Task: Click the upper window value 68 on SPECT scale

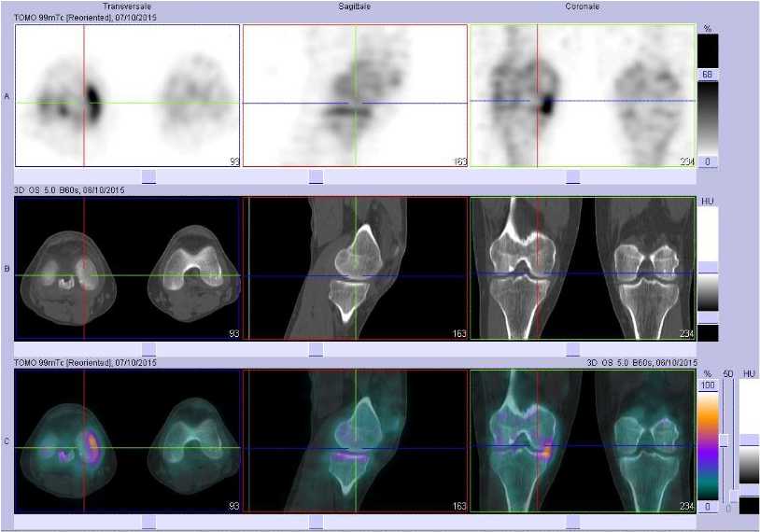Action: pyautogui.click(x=708, y=74)
